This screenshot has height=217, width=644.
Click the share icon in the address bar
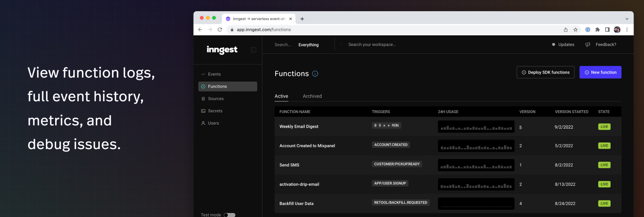pos(566,30)
